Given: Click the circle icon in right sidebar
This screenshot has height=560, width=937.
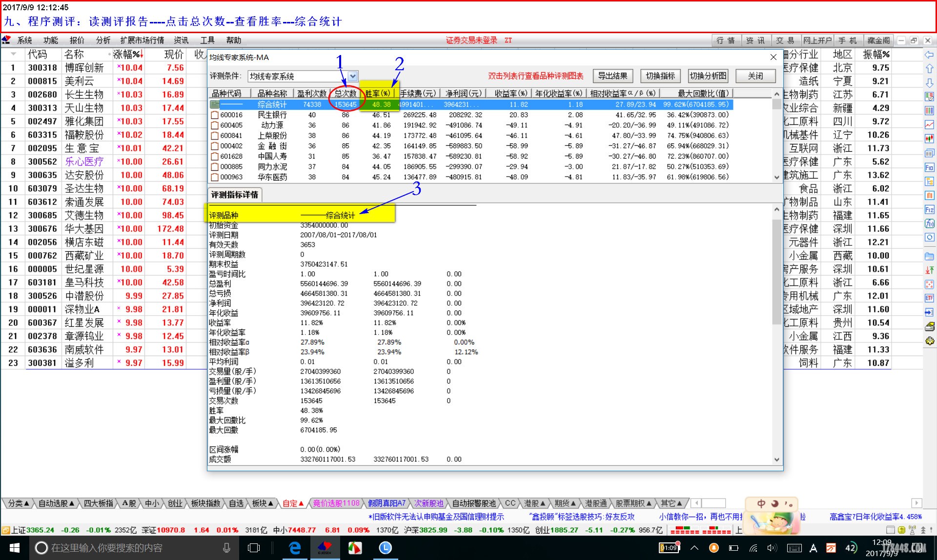Looking at the screenshot, I should tap(929, 238).
